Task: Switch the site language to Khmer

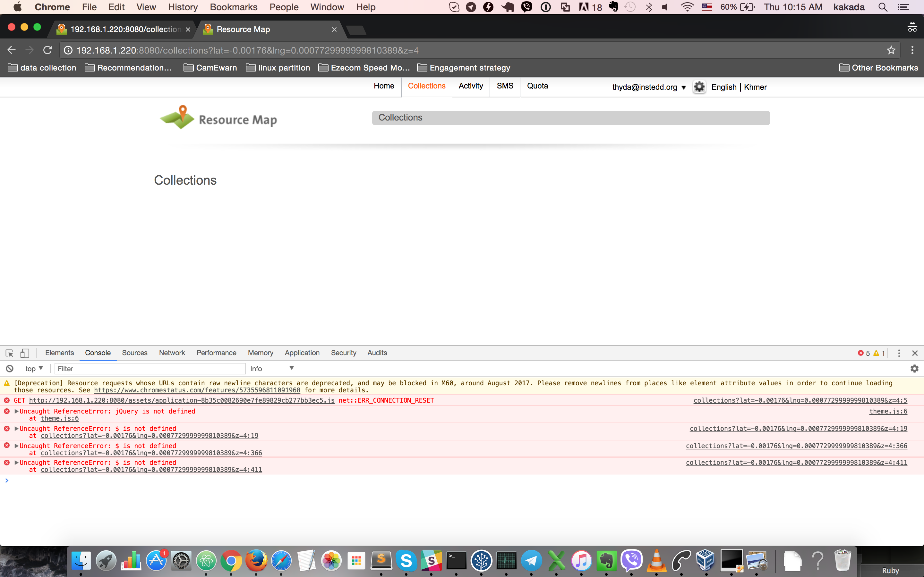Action: [x=756, y=87]
